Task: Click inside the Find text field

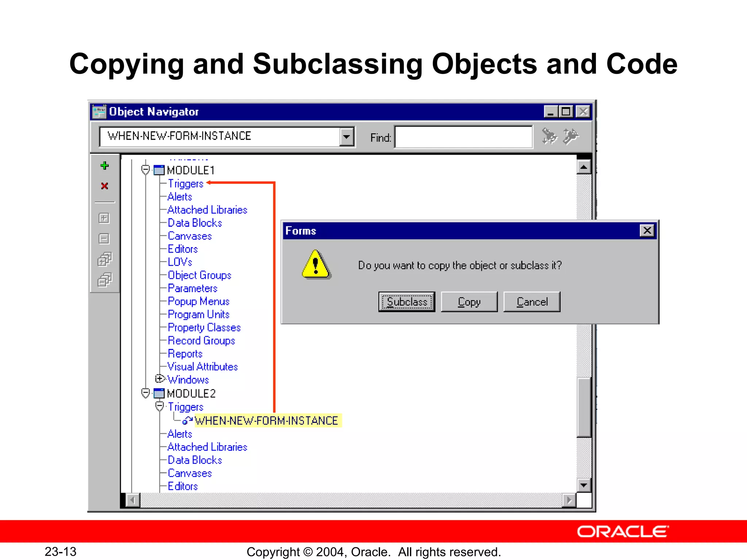Action: pos(463,137)
